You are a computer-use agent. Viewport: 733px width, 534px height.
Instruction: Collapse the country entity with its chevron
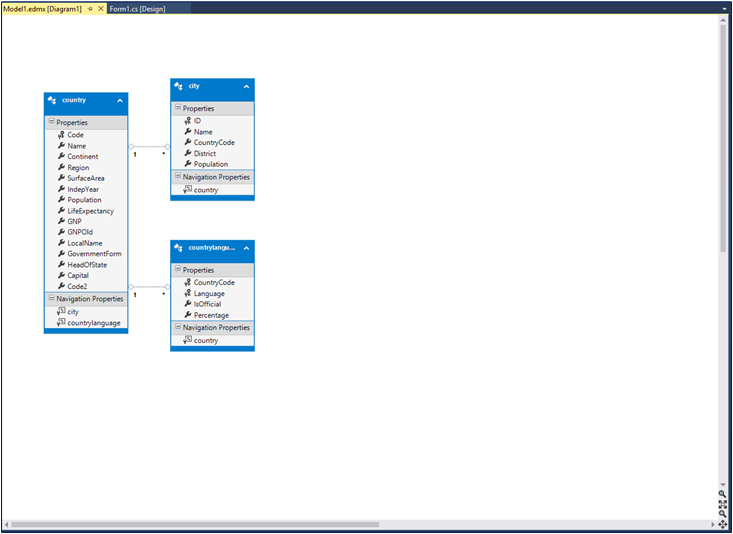(x=120, y=100)
